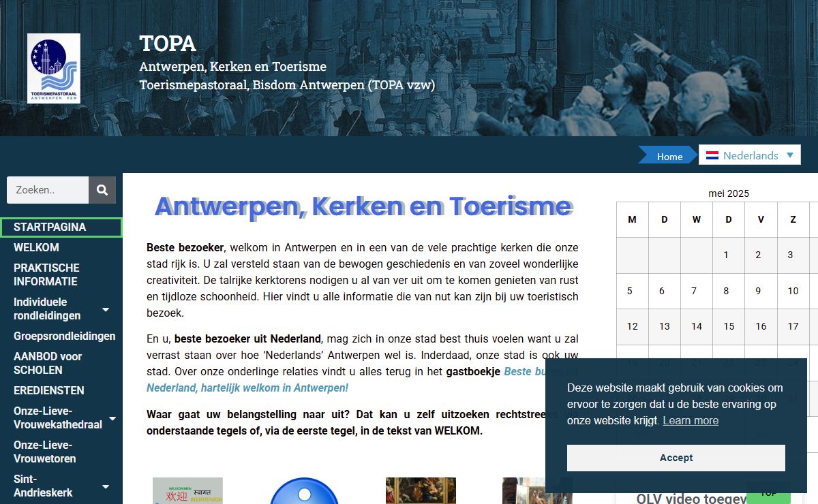Image resolution: width=818 pixels, height=504 pixels.
Task: Open the WELKOM menu item
Action: pos(36,247)
